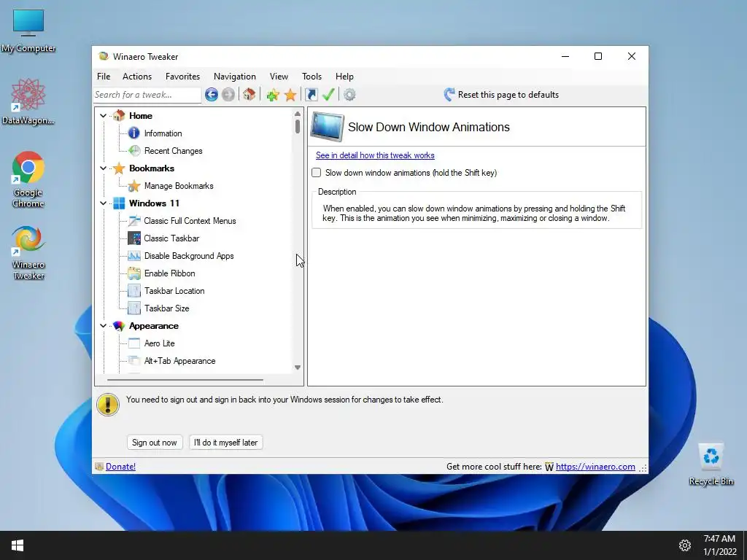Viewport: 747px width, 560px height.
Task: Open the Help menu
Action: coord(344,76)
